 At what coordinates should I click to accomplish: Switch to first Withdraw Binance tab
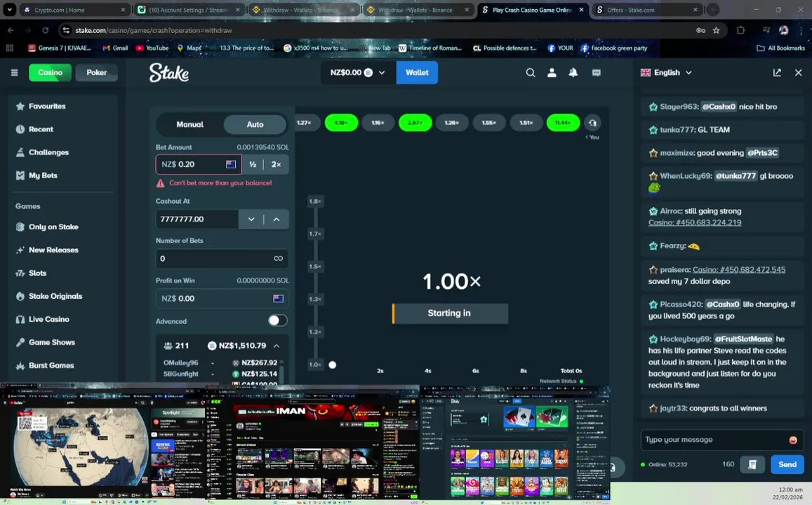click(303, 10)
